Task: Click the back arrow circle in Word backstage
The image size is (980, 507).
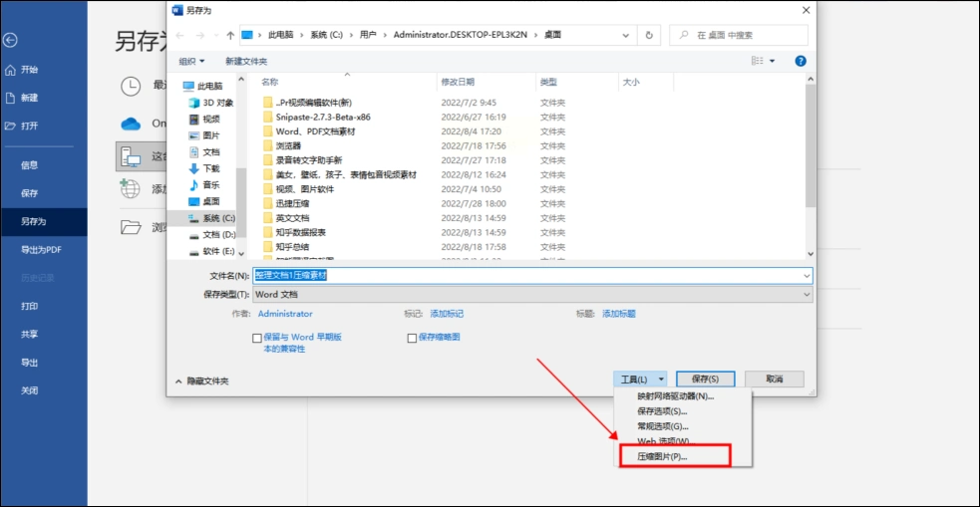Action: point(10,40)
